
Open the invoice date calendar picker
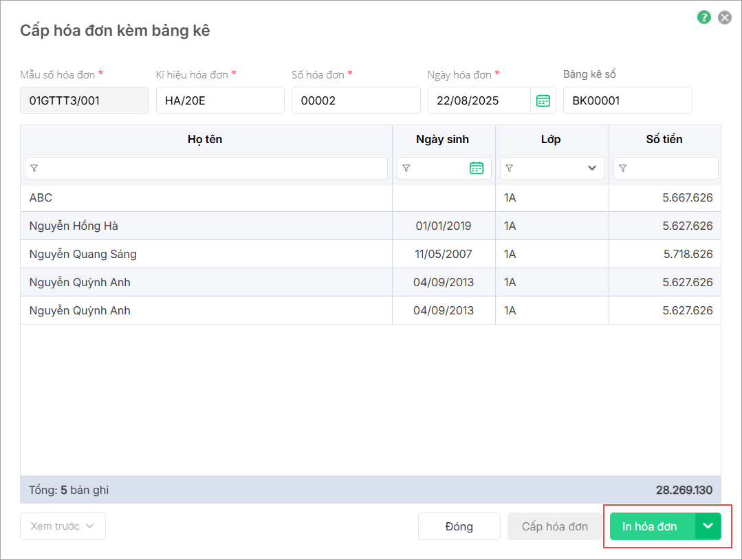click(x=543, y=100)
